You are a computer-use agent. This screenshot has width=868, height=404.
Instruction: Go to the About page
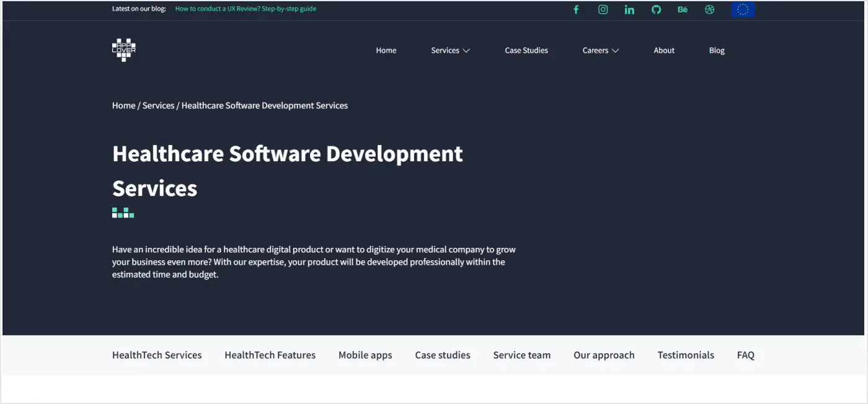point(663,50)
